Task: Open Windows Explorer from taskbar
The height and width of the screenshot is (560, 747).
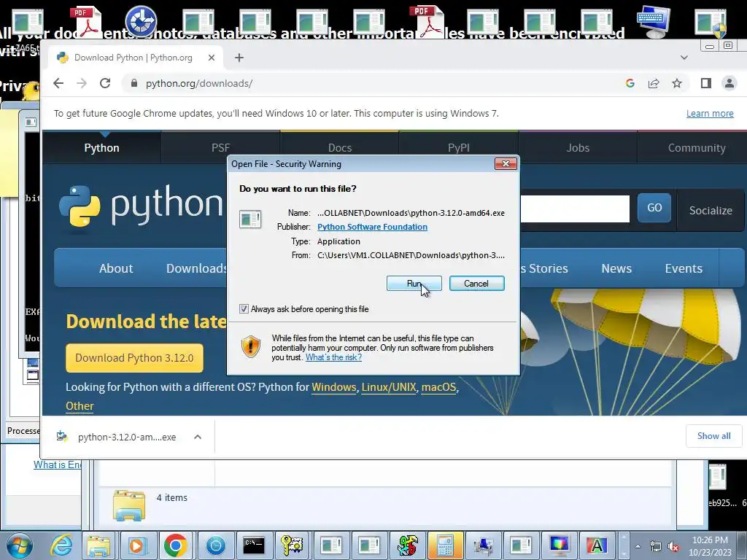Action: (98, 545)
